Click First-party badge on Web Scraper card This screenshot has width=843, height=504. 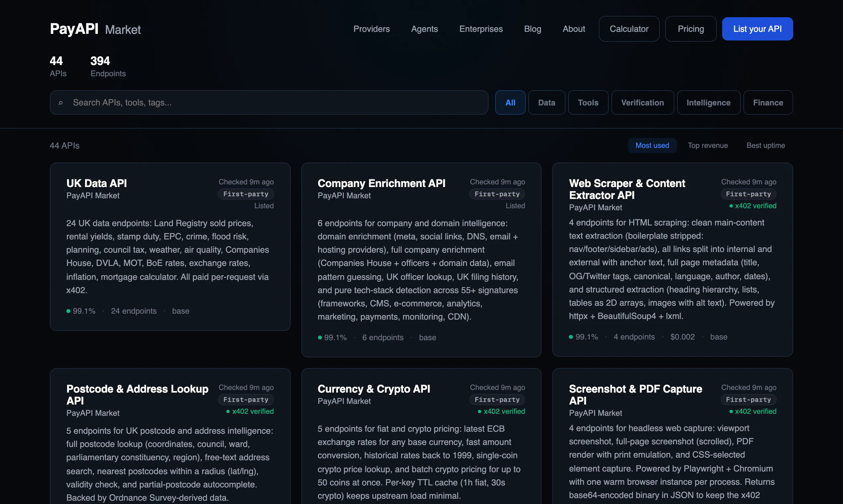(748, 194)
